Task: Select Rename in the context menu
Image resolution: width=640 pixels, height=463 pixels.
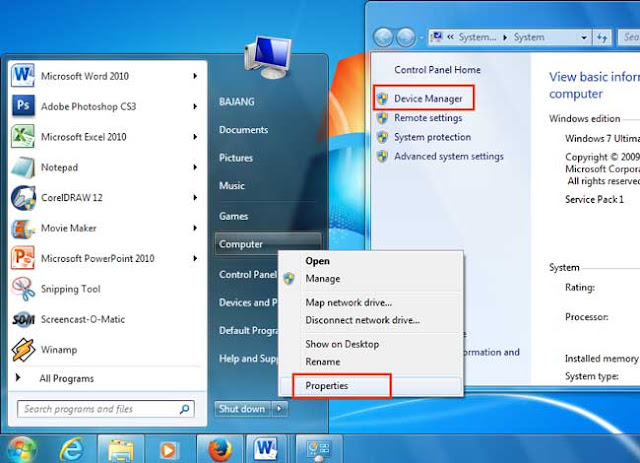Action: point(323,362)
